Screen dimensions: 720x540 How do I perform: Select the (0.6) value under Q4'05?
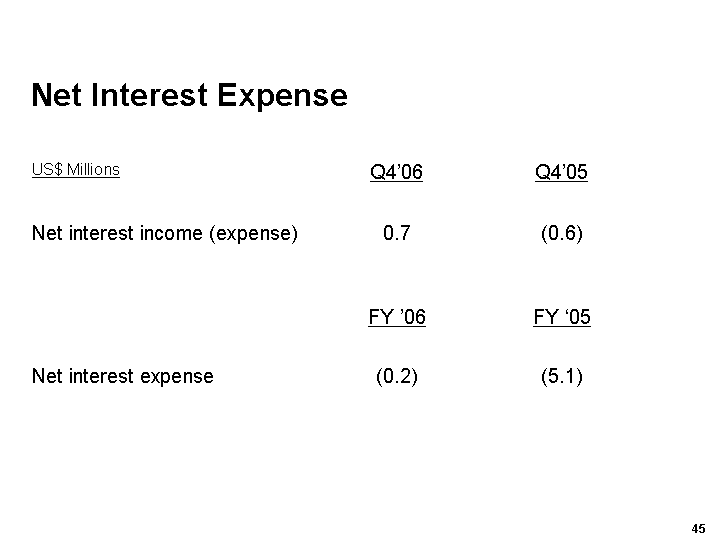click(561, 234)
